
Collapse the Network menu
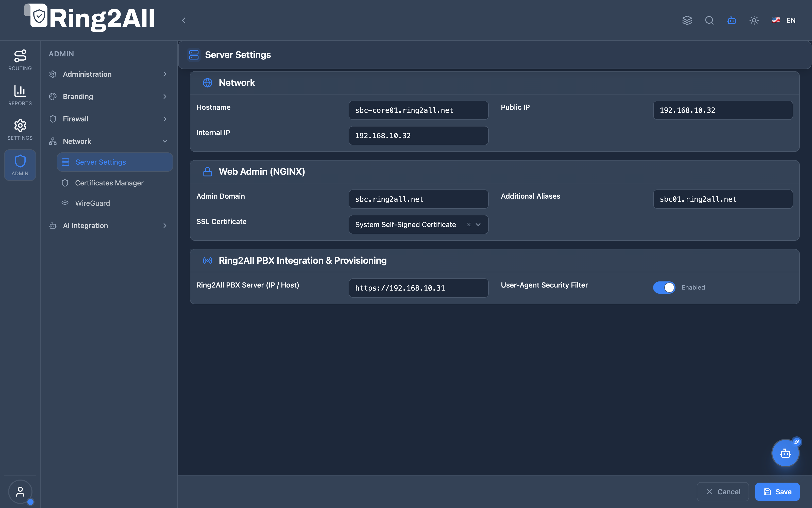coord(108,141)
